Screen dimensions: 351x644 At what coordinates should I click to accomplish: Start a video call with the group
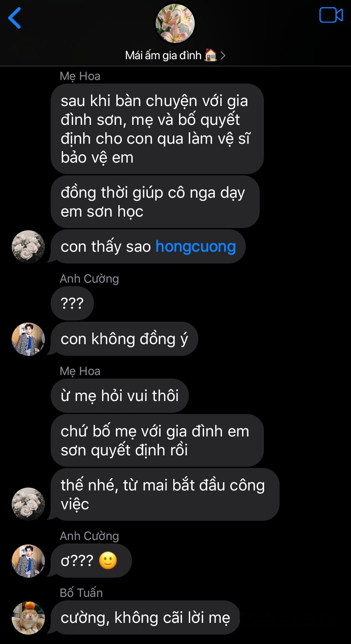331,15
